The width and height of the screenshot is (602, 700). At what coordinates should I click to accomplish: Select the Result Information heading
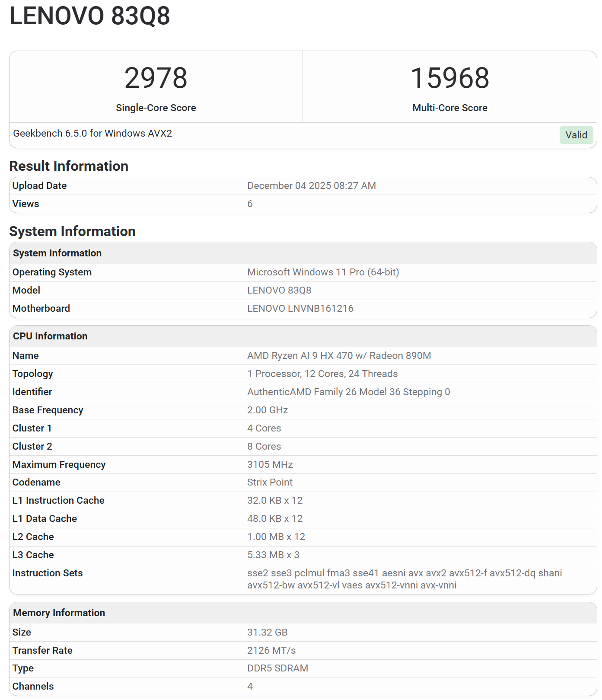(69, 166)
